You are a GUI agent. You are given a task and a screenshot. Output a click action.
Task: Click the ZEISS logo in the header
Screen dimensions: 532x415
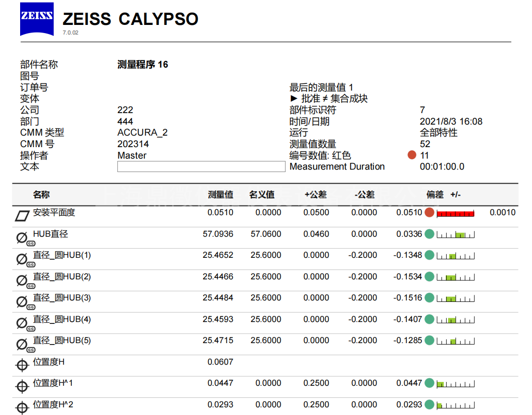click(x=36, y=19)
